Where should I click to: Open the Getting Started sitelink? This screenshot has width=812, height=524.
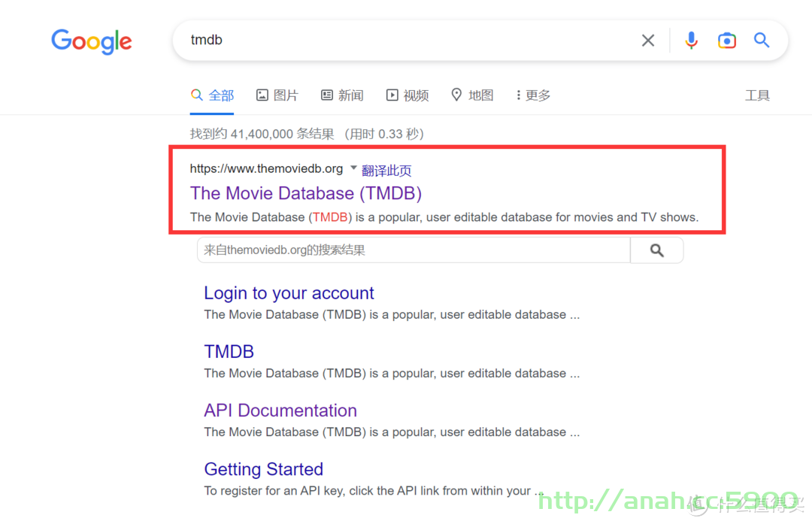coord(264,469)
